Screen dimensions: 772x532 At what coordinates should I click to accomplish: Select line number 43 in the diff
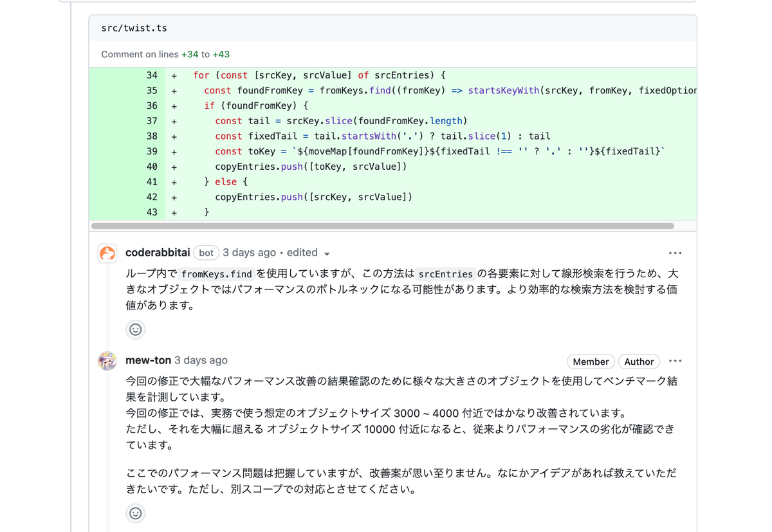coord(152,212)
